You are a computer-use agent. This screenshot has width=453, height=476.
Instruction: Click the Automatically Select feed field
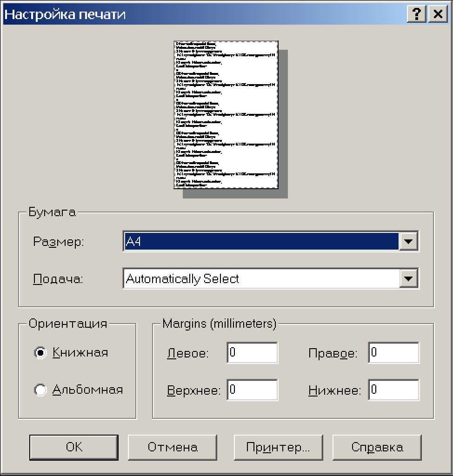261,279
